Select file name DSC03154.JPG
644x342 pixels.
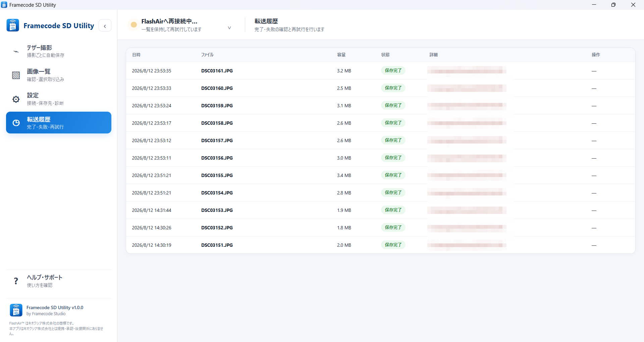217,193
